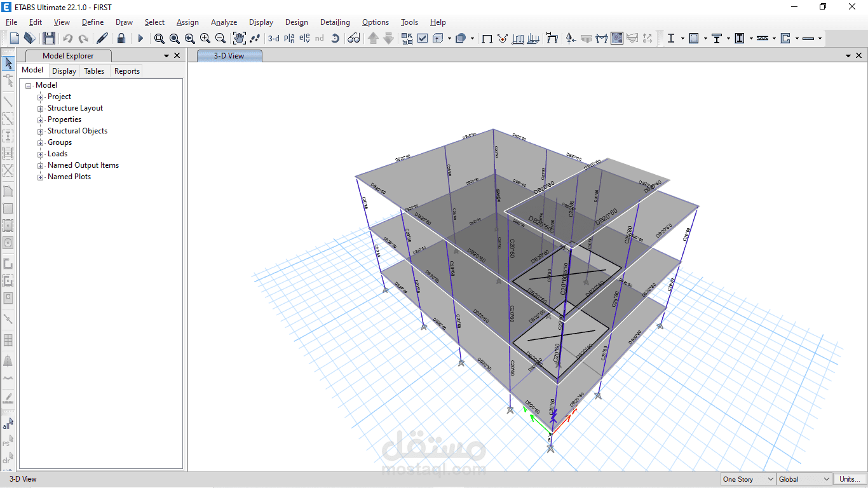The height and width of the screenshot is (488, 868).
Task: Select the pointer/select tool in left toolbar
Action: pos(8,63)
